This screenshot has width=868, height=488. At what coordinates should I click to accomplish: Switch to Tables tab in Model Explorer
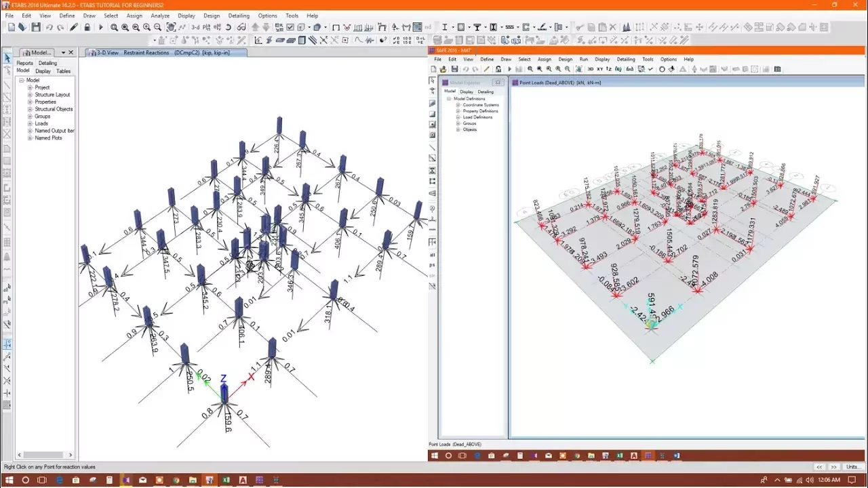(x=63, y=71)
